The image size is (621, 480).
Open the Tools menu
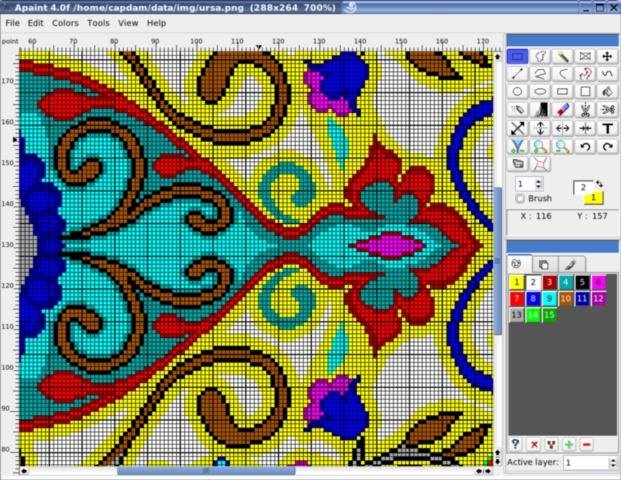(x=98, y=23)
